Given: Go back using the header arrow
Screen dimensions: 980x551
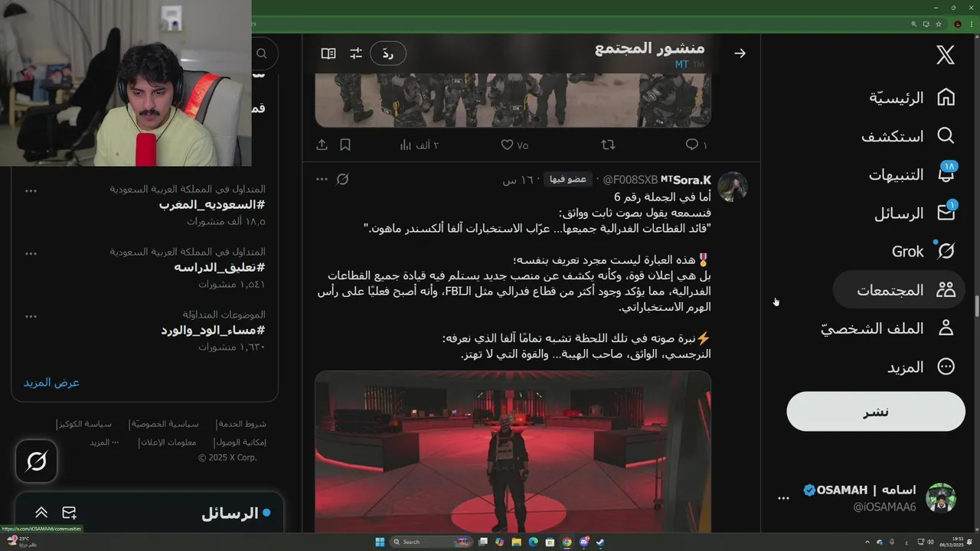Looking at the screenshot, I should (740, 53).
